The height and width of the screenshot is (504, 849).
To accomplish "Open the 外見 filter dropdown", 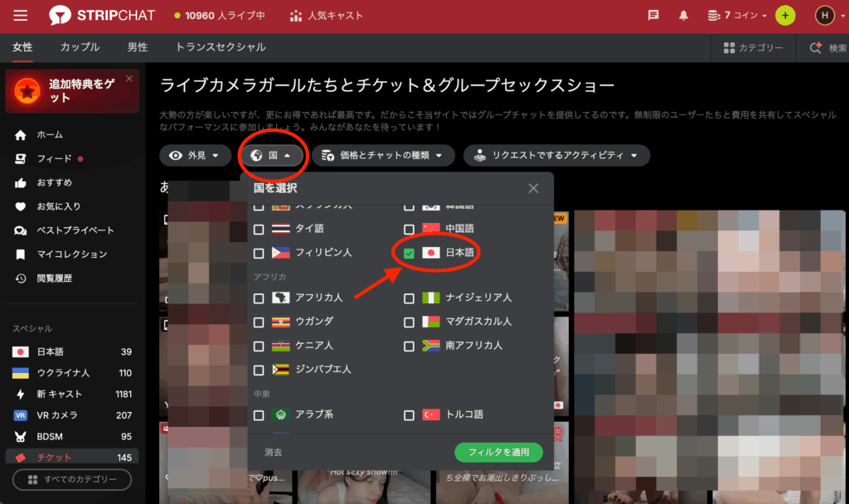I will tap(195, 155).
